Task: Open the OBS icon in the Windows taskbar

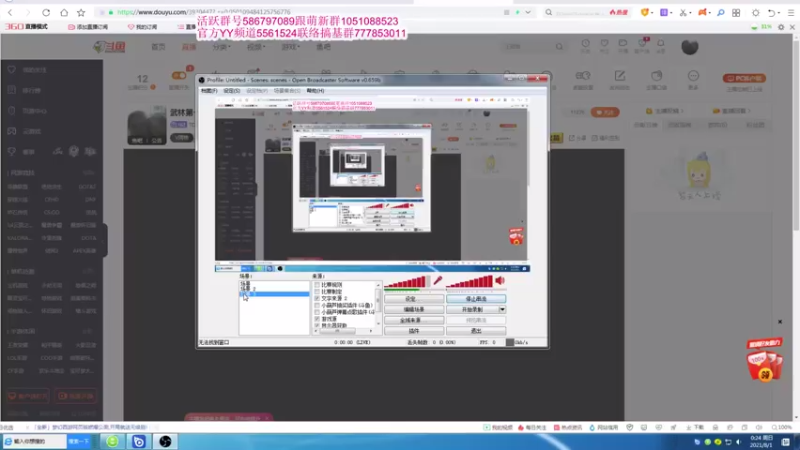Action: click(x=165, y=441)
